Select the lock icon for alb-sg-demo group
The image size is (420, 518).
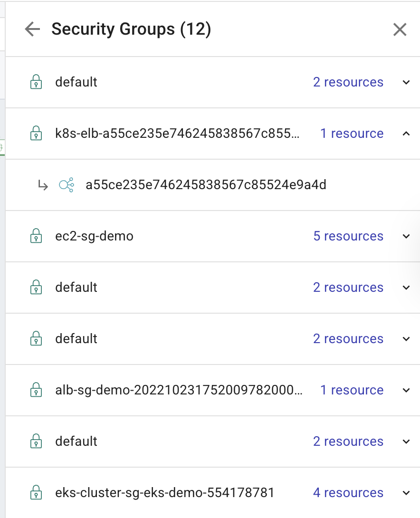[x=37, y=390]
